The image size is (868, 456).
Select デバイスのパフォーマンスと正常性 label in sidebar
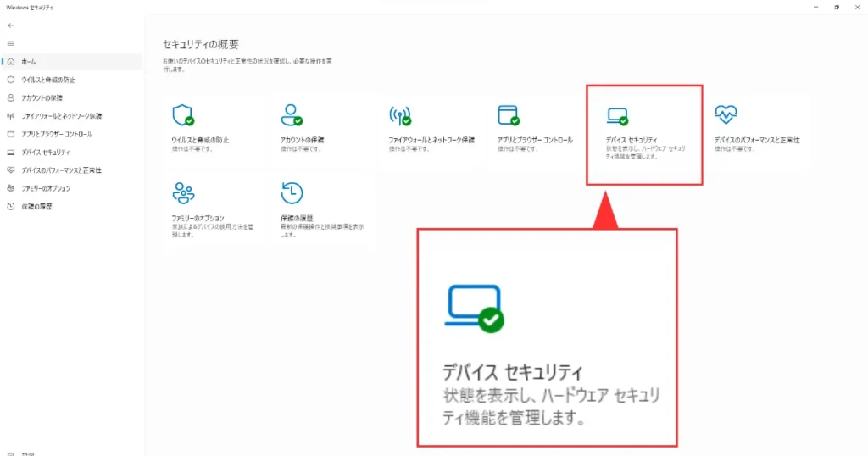61,170
